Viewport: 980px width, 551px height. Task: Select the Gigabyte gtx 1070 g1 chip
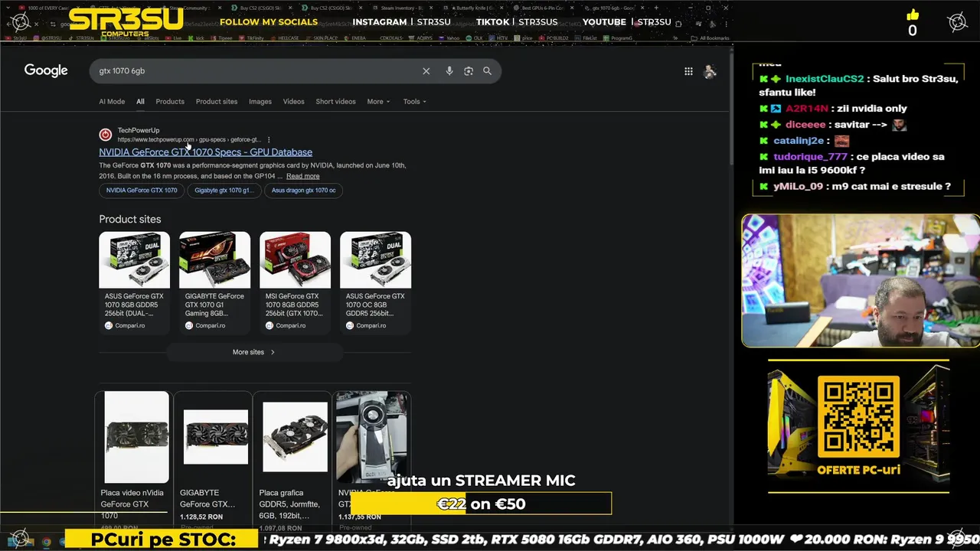point(223,191)
